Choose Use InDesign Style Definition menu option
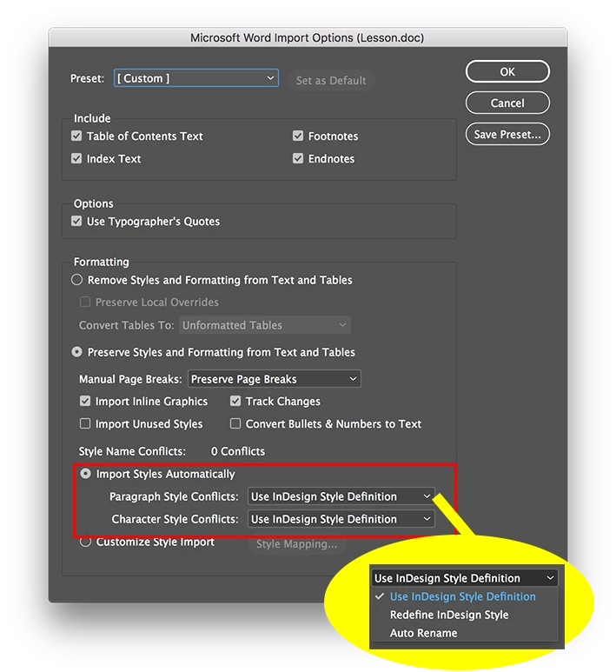616x672 pixels. tap(462, 596)
